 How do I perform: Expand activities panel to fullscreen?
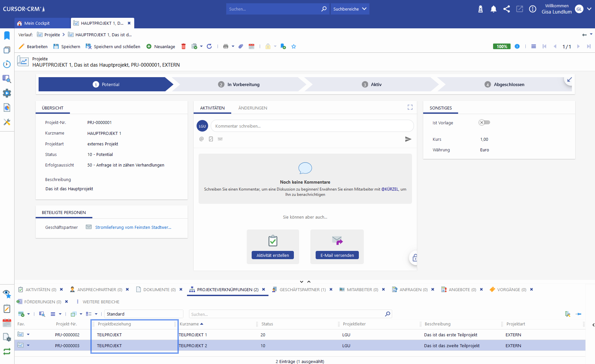pos(410,107)
